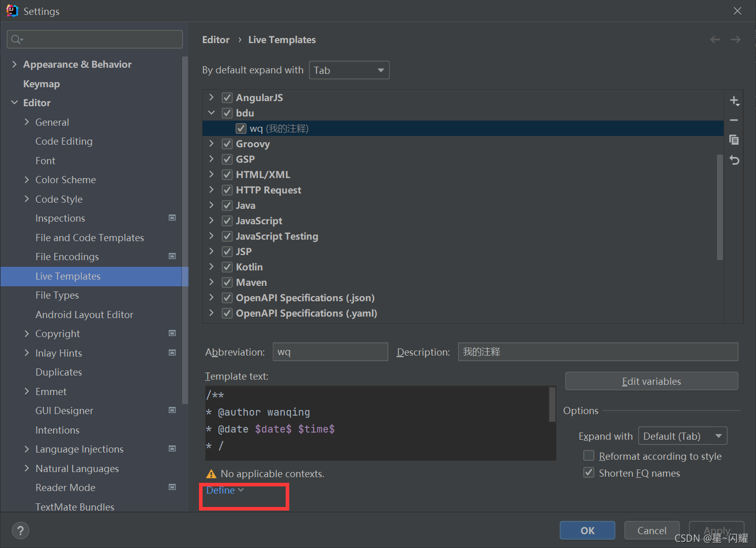The image size is (756, 548).
Task: Duplicate the selected template with copy icon
Action: [x=734, y=140]
